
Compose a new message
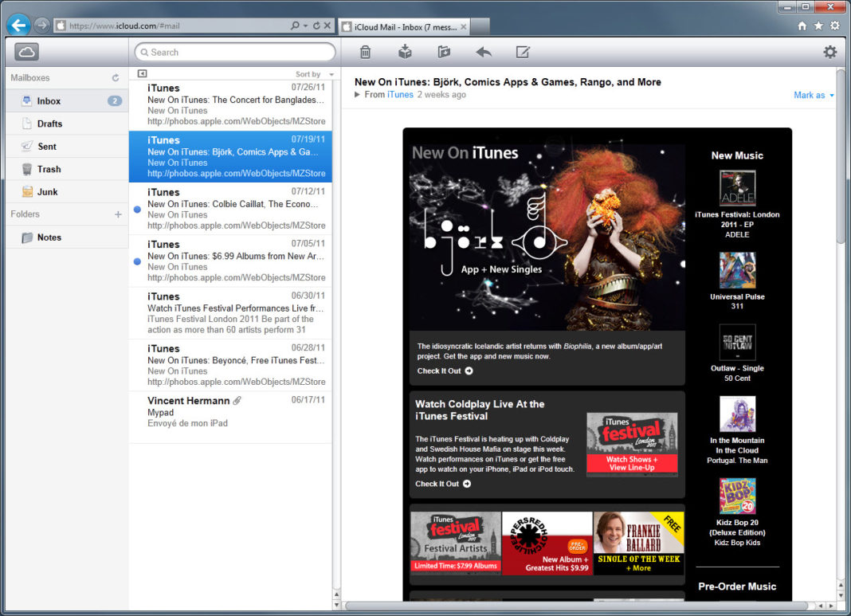pos(523,52)
